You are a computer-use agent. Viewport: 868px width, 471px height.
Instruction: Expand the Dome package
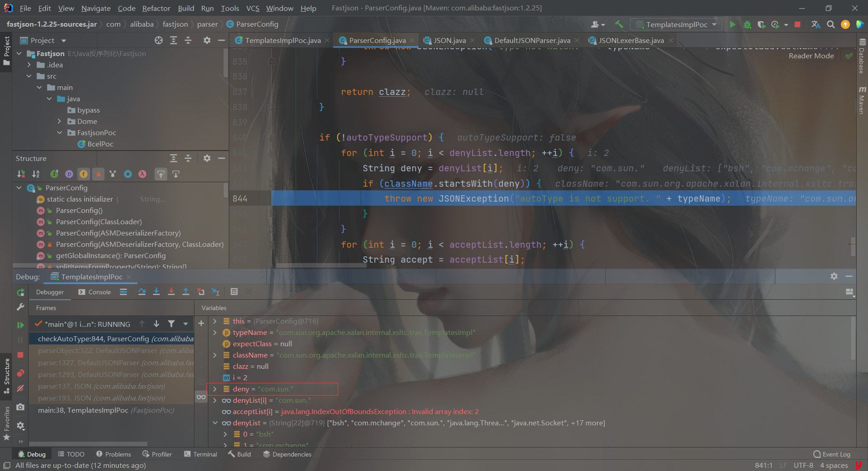tap(59, 121)
